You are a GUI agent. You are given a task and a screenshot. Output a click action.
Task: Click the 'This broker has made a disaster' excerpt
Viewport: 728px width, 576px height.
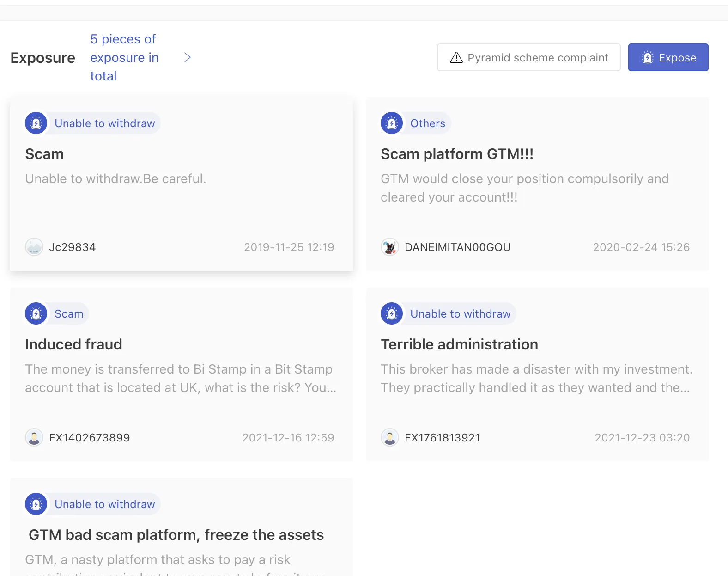537,379
